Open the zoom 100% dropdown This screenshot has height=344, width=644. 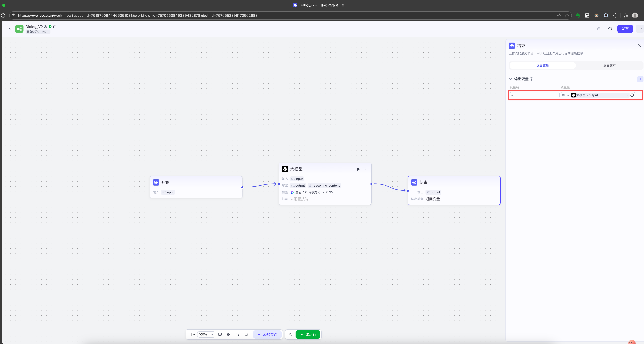pos(206,334)
